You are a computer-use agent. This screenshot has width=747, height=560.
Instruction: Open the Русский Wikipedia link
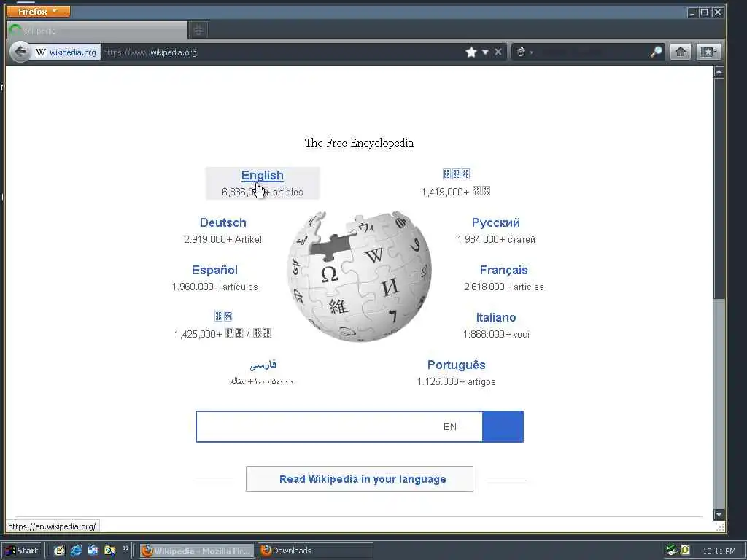[496, 222]
